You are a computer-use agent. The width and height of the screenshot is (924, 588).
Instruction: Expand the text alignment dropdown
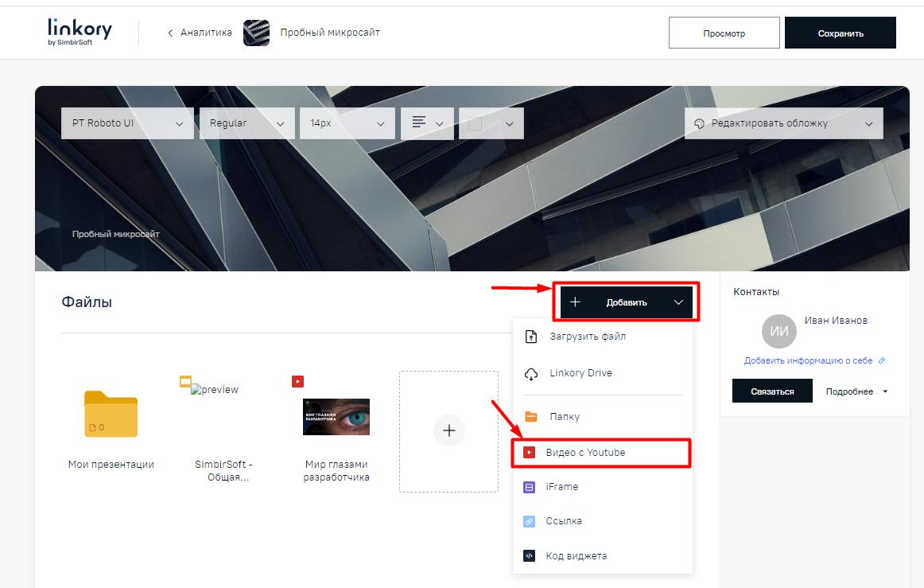(427, 123)
